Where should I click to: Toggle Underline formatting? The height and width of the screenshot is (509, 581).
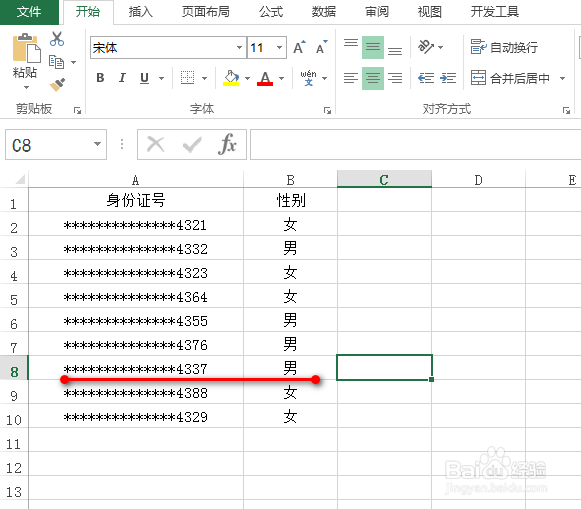click(x=145, y=78)
